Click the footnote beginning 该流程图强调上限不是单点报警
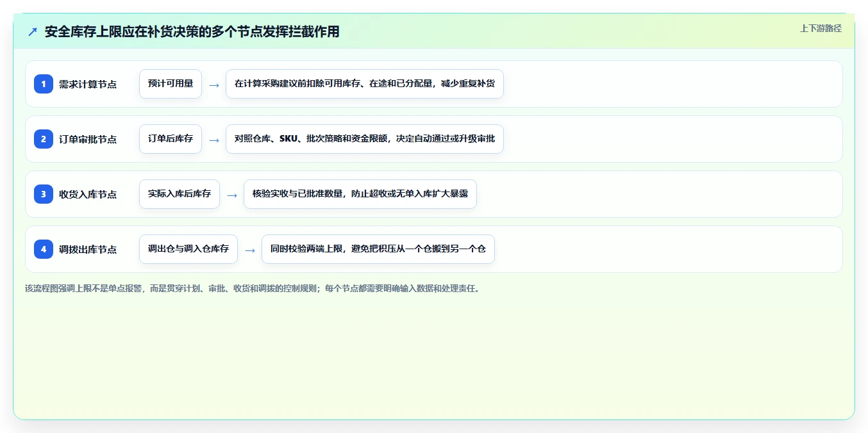868x433 pixels. 253,288
